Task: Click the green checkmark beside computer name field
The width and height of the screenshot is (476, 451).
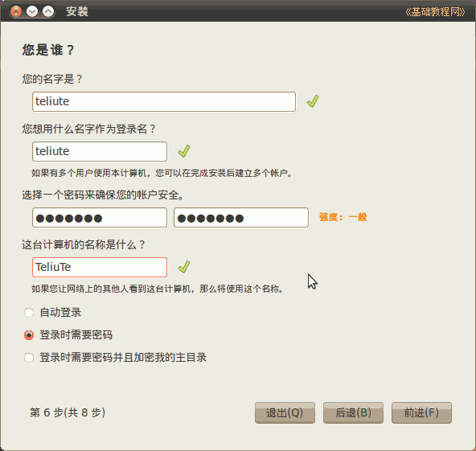Action: (184, 267)
